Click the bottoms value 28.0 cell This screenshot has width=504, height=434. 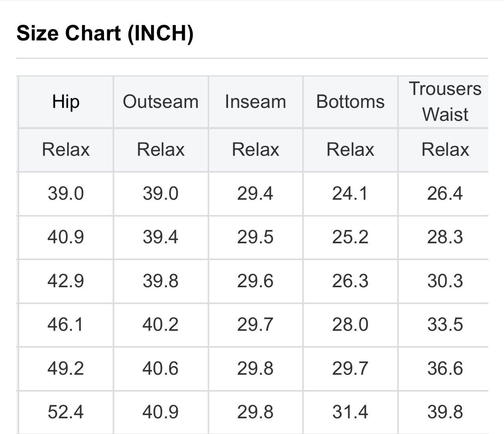[x=351, y=325]
